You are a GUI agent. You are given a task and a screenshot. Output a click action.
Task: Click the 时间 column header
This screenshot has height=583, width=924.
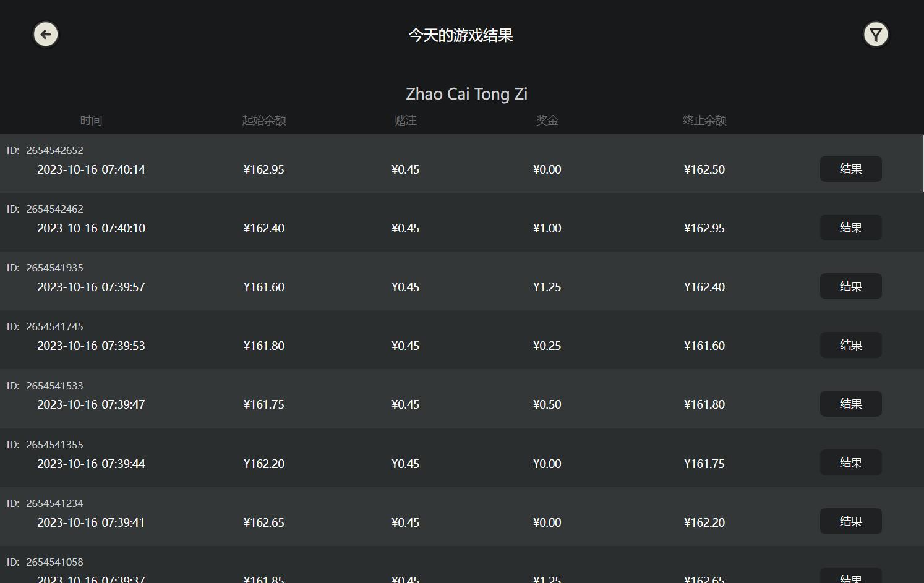coord(91,121)
